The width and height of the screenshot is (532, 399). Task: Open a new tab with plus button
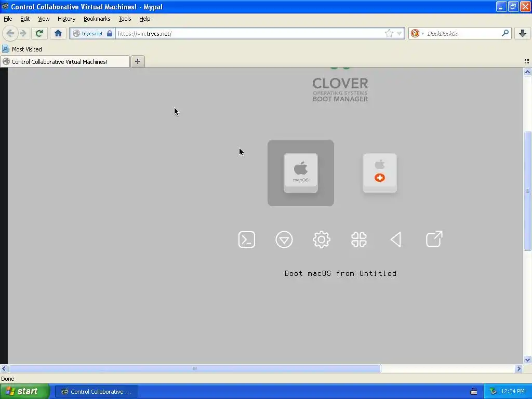[x=137, y=61]
